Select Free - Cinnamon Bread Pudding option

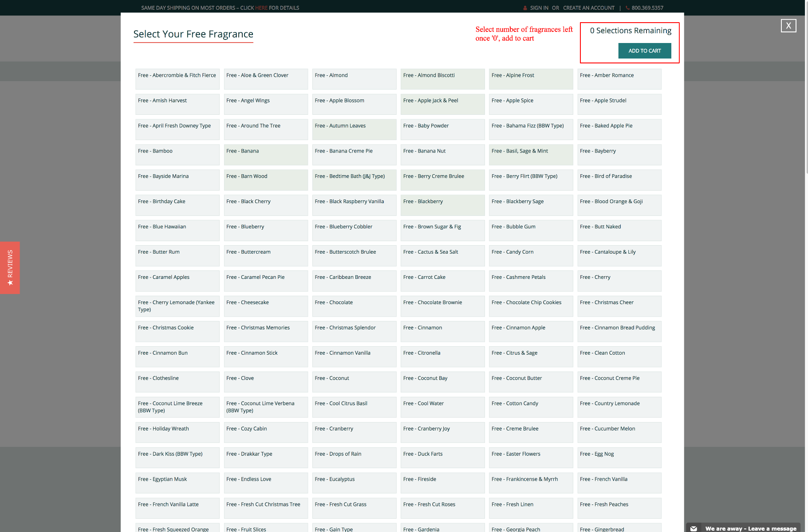pyautogui.click(x=619, y=332)
